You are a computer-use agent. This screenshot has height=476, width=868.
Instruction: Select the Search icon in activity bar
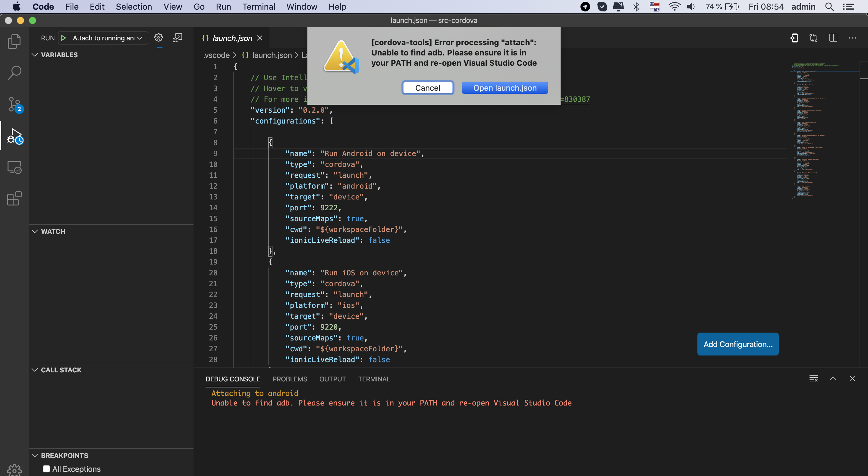coord(14,72)
